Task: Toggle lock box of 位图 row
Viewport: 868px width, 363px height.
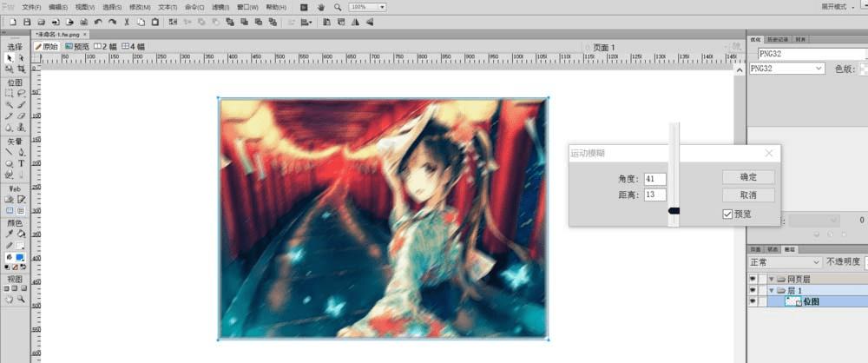Action: point(763,301)
